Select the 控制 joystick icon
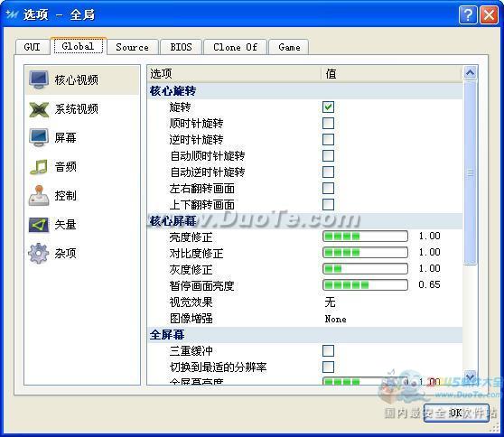This screenshot has height=437, width=504. pyautogui.click(x=39, y=195)
